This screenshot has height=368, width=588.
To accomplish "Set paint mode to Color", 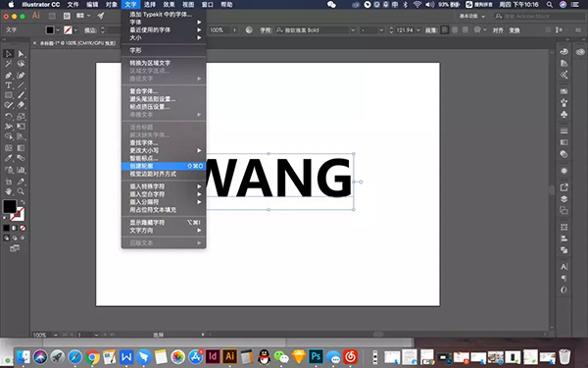I will [x=6, y=228].
